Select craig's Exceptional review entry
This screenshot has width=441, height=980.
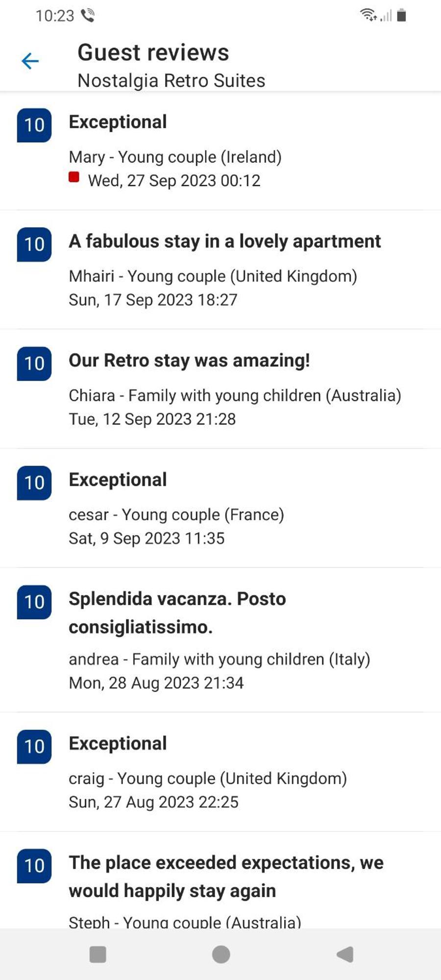pos(220,772)
